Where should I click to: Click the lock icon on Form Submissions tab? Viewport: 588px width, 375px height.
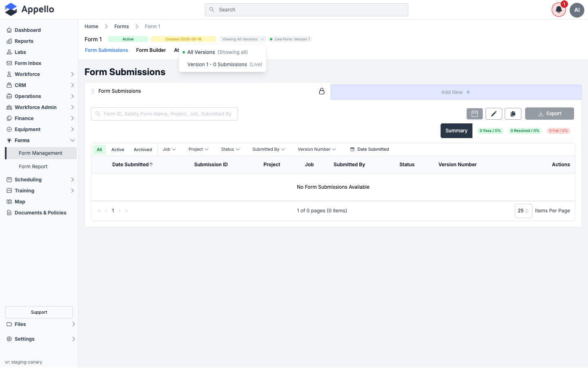pos(322,91)
